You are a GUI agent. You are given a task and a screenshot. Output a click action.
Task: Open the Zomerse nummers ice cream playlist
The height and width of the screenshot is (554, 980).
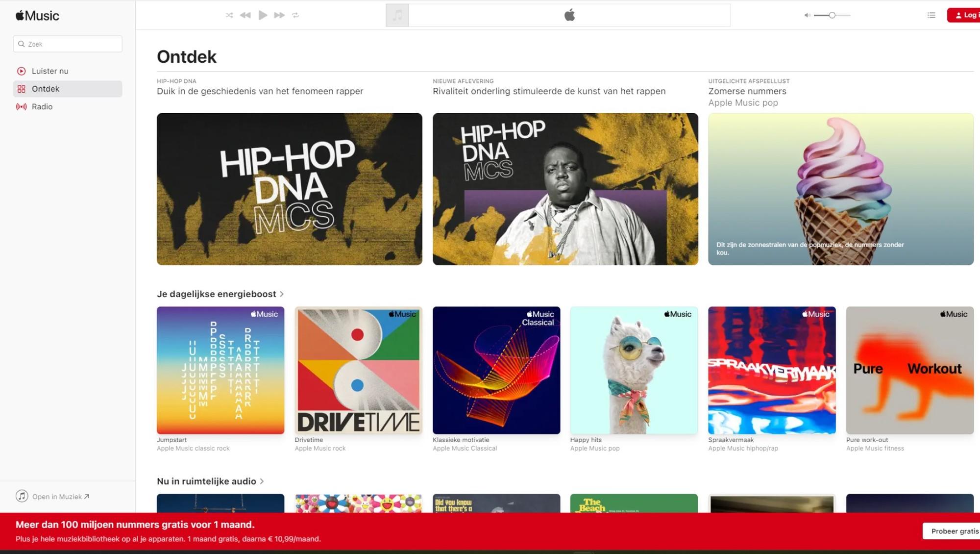pos(841,189)
